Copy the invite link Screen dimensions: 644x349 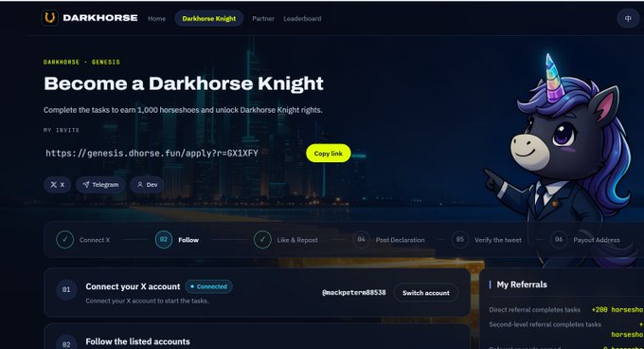point(329,154)
